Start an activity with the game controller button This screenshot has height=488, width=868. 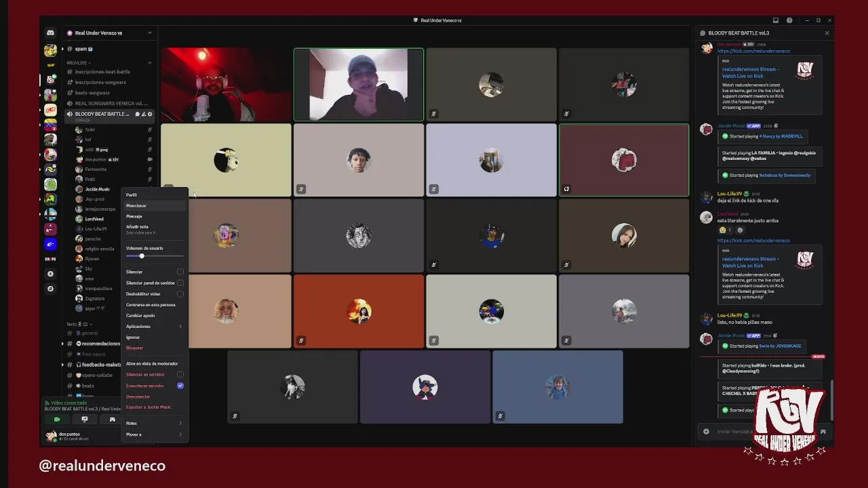click(112, 420)
